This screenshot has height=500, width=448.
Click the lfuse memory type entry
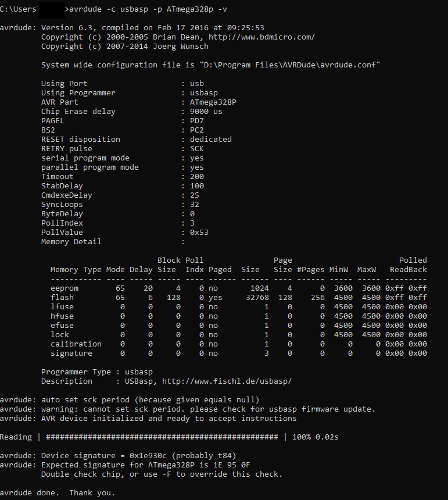[x=62, y=307]
